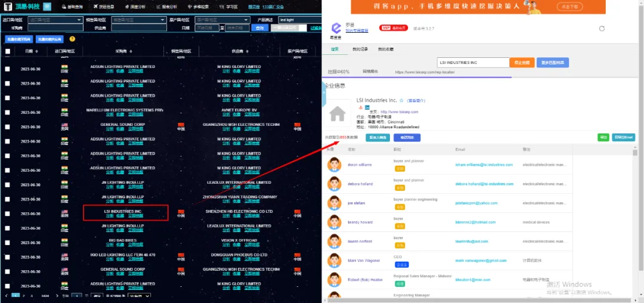Open the learning area menu item
This screenshot has width=644, height=303.
tap(228, 7)
